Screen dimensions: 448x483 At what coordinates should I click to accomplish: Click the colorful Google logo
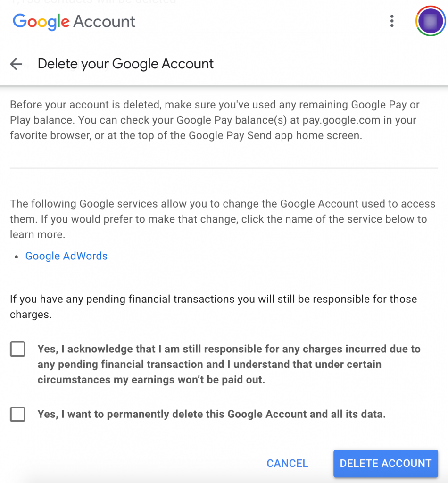[x=41, y=22]
